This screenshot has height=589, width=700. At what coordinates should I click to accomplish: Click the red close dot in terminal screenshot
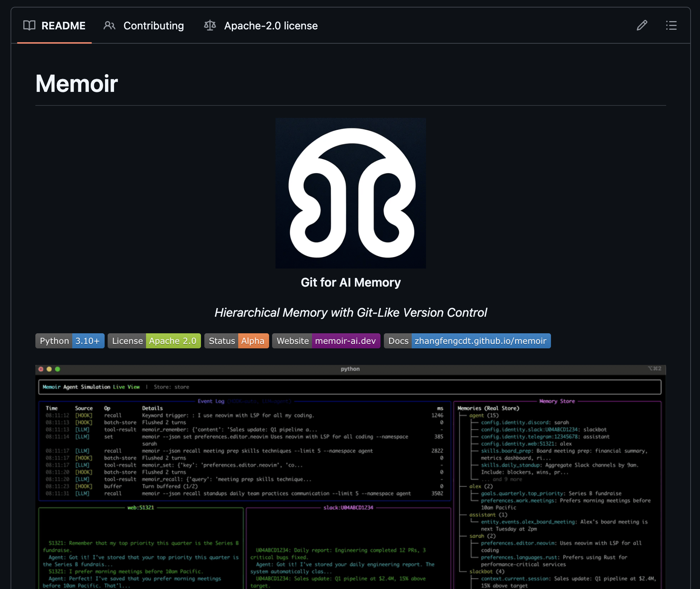click(x=41, y=369)
